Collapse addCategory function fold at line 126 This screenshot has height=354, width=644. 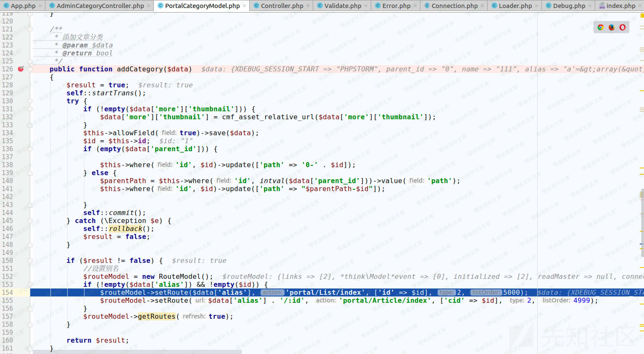(x=30, y=69)
